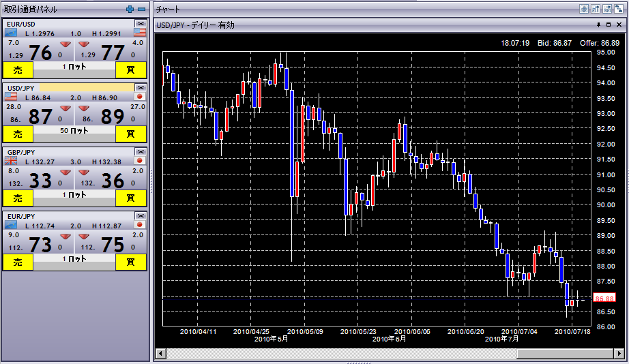This screenshot has width=629, height=364.
Task: Open the EUR/JPY 1 lot size field
Action: (x=75, y=258)
